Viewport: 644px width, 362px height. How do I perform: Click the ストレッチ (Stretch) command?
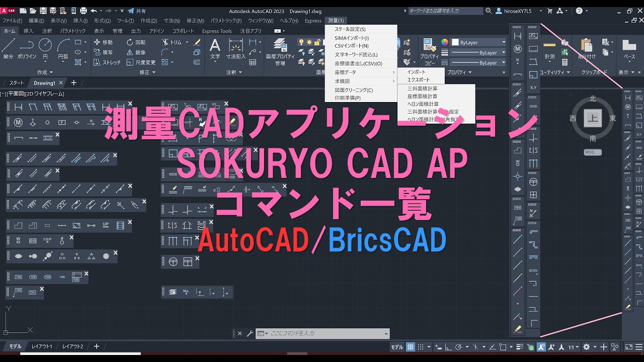pyautogui.click(x=107, y=62)
